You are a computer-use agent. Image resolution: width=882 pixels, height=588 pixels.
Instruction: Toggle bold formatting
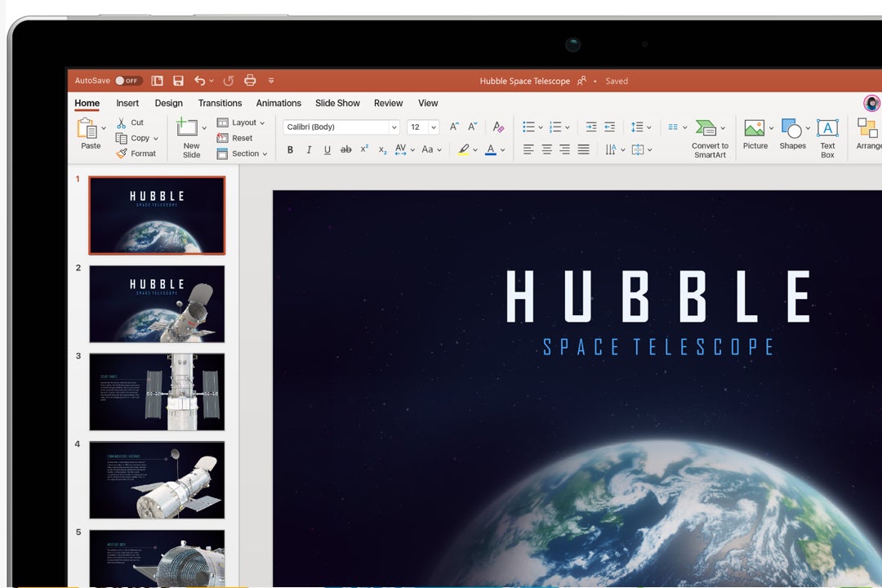coord(290,150)
